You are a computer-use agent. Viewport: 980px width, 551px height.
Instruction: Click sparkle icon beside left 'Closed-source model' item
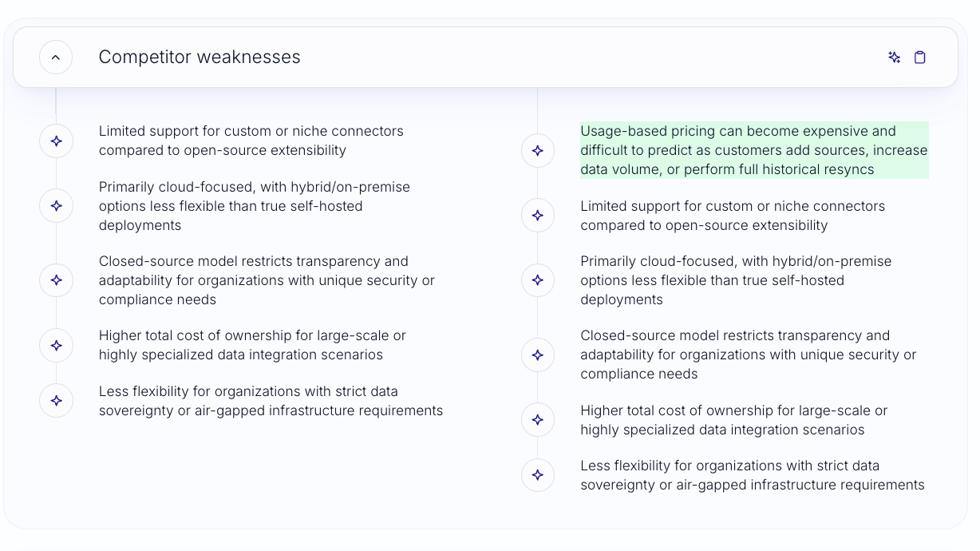[56, 280]
